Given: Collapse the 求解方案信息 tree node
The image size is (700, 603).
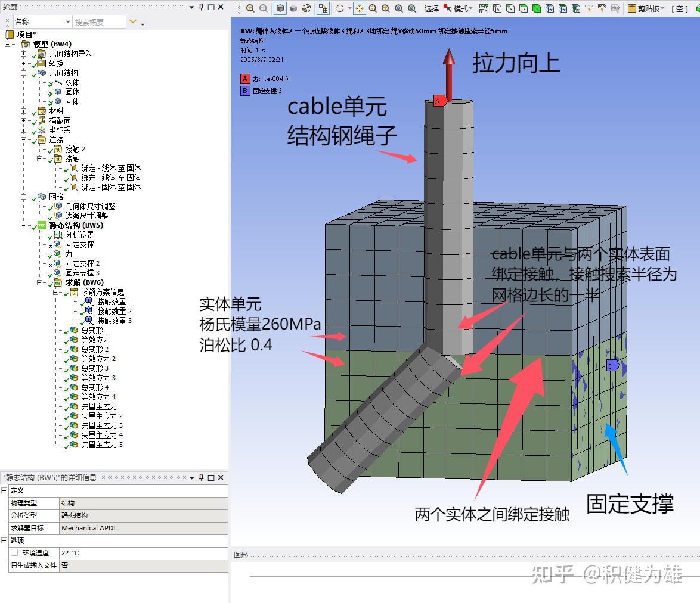Looking at the screenshot, I should tap(55, 292).
